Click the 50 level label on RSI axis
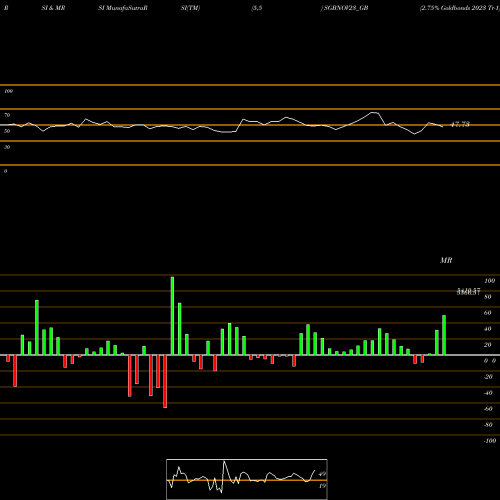 click(x=7, y=131)
